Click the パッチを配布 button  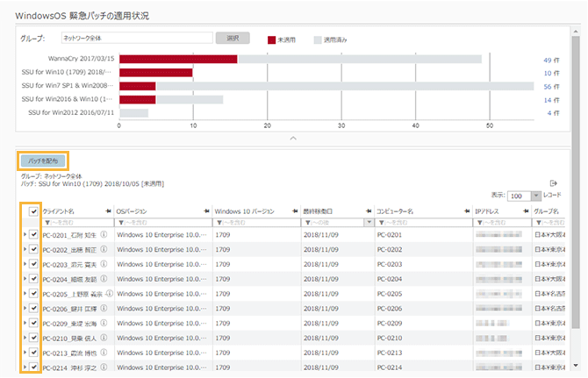pyautogui.click(x=43, y=161)
